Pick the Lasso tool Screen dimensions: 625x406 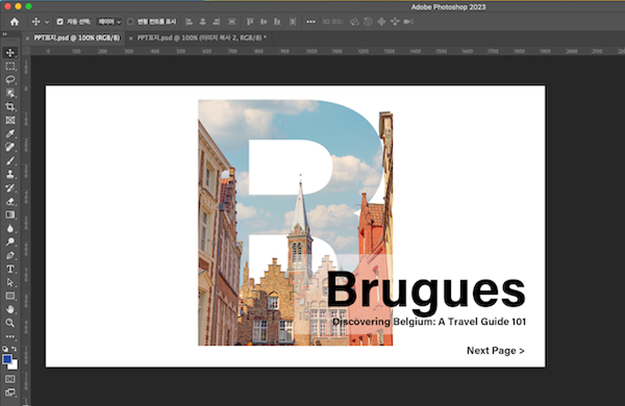point(11,79)
